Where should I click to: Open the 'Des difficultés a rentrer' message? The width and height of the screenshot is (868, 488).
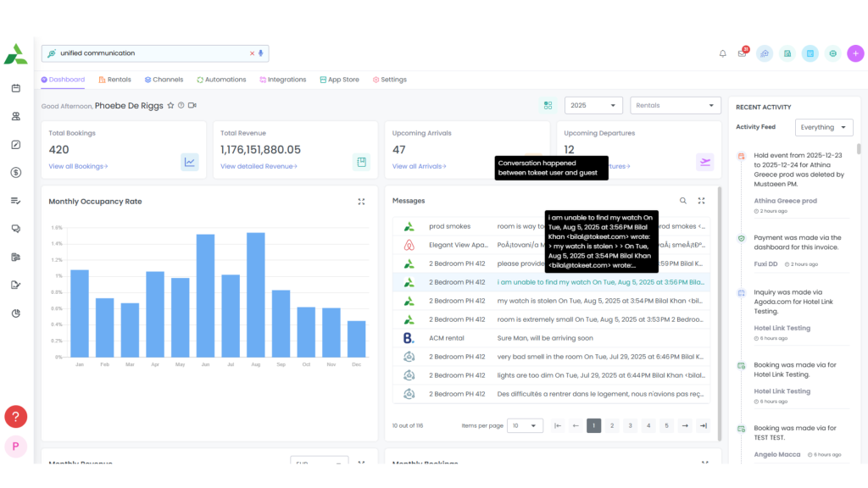tap(551, 394)
